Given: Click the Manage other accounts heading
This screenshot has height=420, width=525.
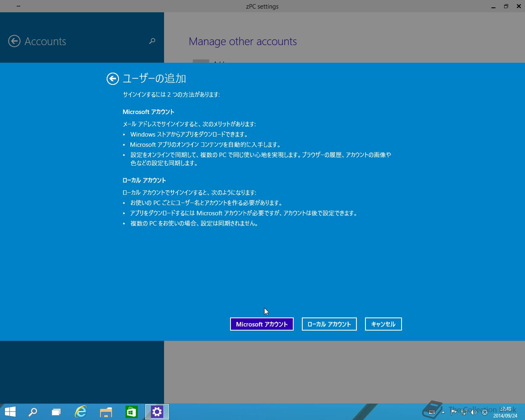Looking at the screenshot, I should point(243,41).
